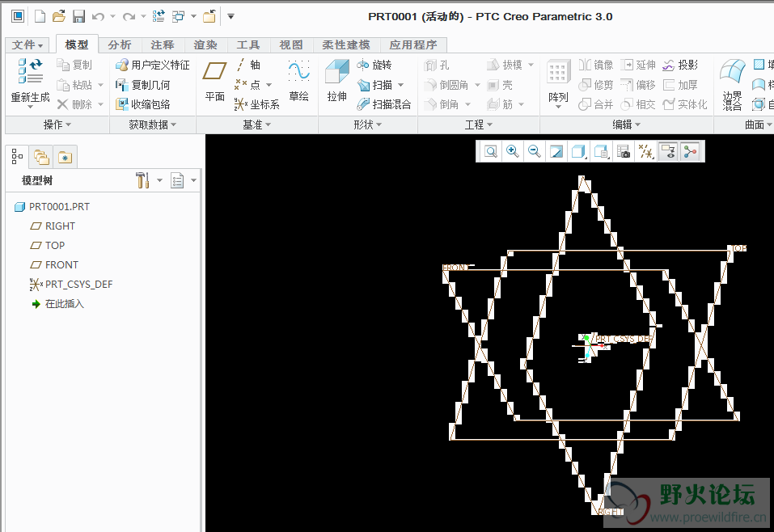Viewport: 774px width, 532px height.
Task: Switch to the 分析 tab
Action: (120, 45)
